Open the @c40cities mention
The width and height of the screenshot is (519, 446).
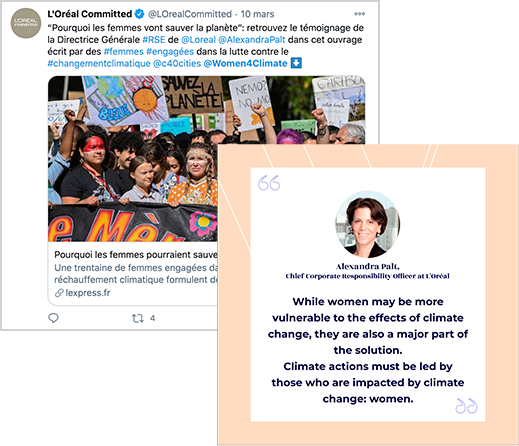[x=177, y=63]
